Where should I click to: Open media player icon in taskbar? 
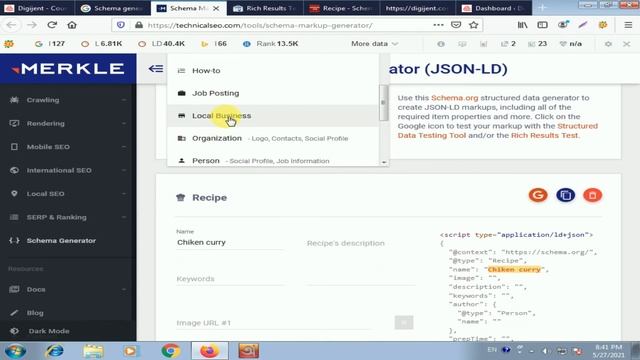131,351
